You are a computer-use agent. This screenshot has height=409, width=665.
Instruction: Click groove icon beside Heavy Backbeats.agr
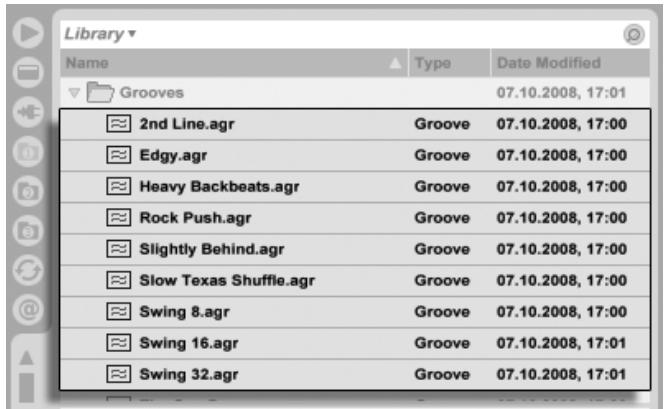118,187
